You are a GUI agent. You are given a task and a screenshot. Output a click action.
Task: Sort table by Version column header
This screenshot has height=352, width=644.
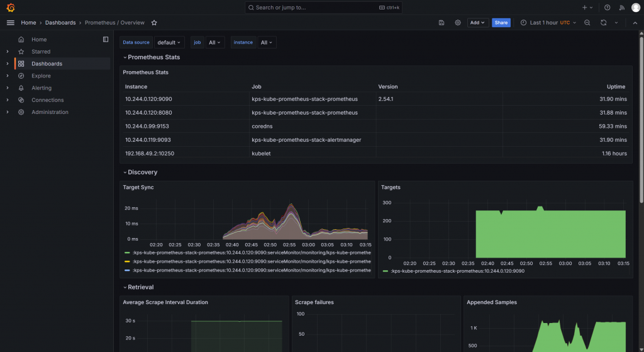tap(387, 87)
